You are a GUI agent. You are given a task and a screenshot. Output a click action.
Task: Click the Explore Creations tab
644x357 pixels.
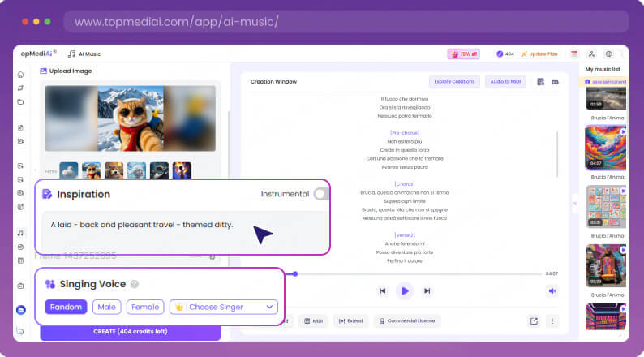[x=454, y=82]
